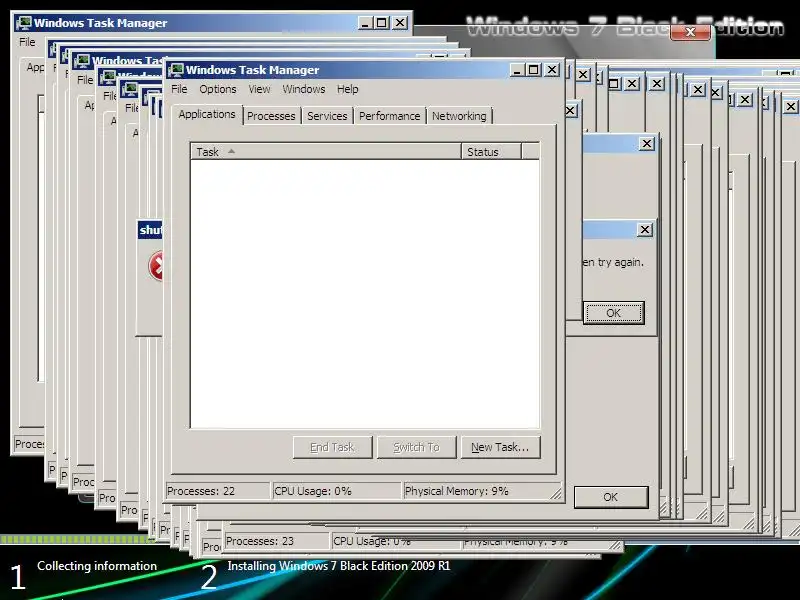Open the Help menu
Image resolution: width=800 pixels, height=600 pixels.
point(347,89)
